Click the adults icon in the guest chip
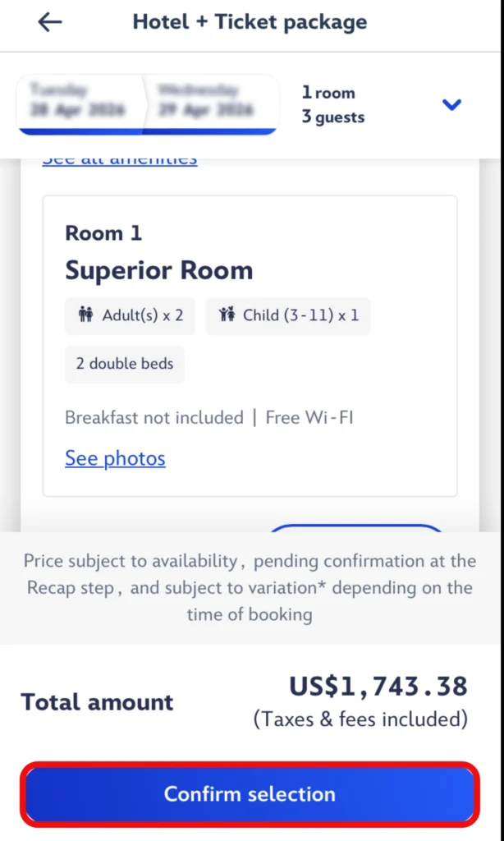Screen dimensions: 504x841 (85, 315)
